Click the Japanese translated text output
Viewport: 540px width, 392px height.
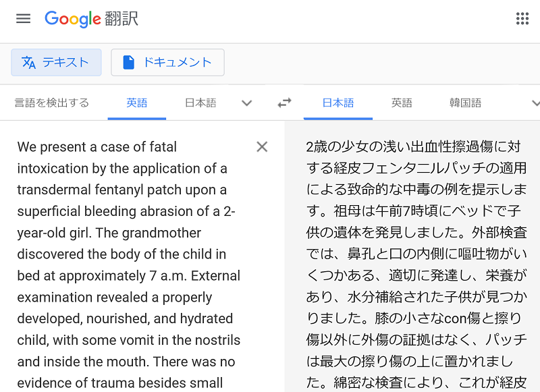coord(416,264)
